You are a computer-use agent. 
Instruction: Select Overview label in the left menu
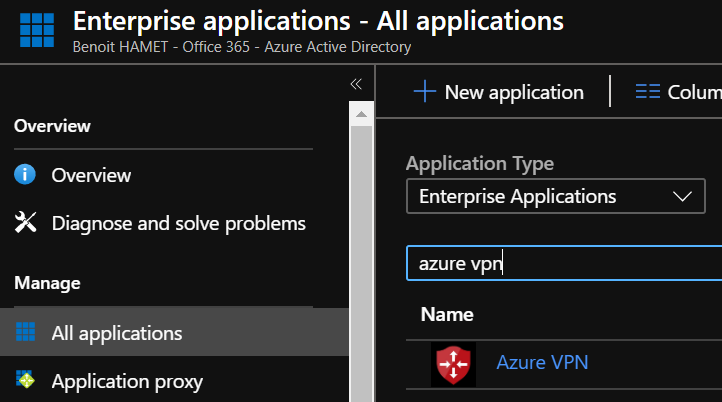tap(91, 175)
